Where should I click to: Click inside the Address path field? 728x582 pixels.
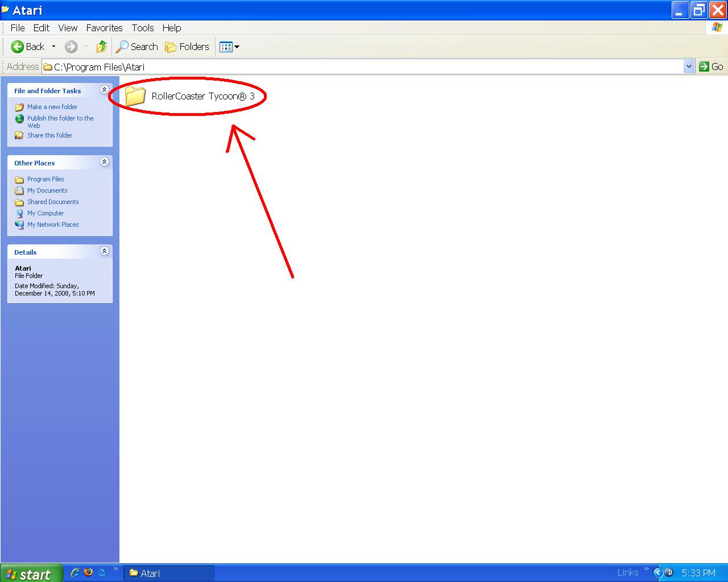coord(364,66)
